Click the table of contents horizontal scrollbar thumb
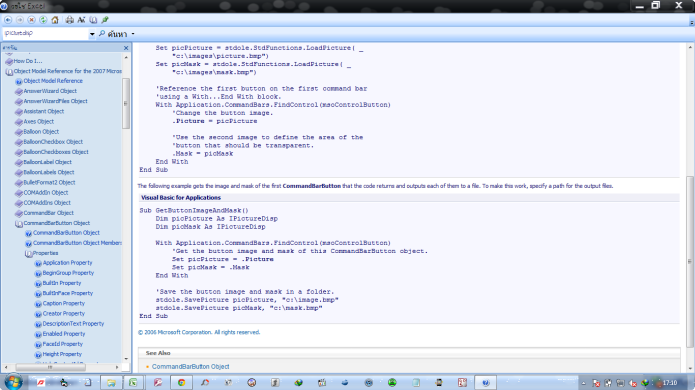 50,367
